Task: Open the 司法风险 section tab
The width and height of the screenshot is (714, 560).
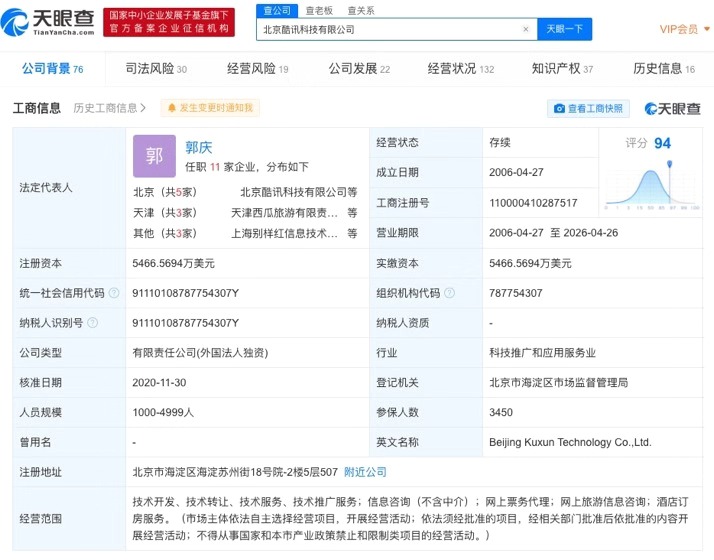Action: [156, 69]
